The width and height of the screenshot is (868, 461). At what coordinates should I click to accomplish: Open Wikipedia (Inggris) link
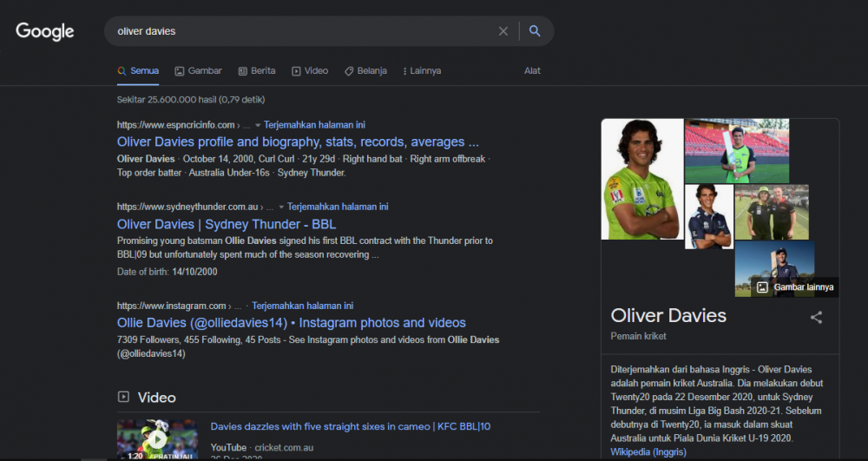point(648,452)
